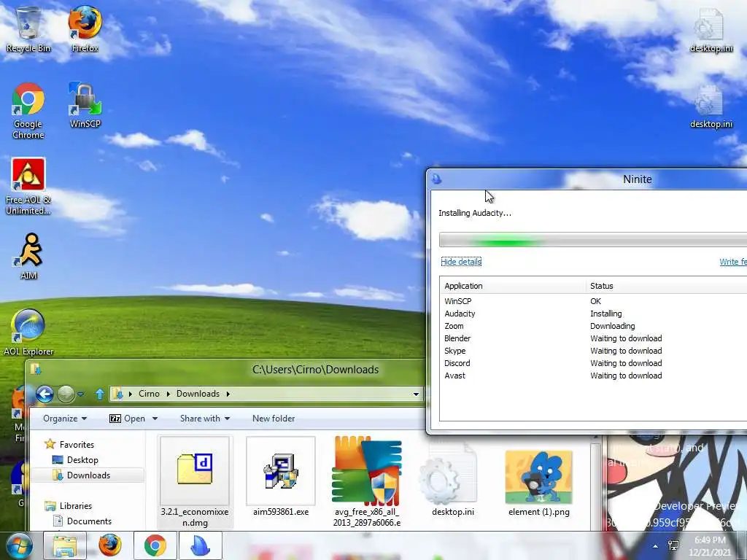The image size is (747, 560).
Task: Open the Windows Start orb
Action: (x=19, y=545)
